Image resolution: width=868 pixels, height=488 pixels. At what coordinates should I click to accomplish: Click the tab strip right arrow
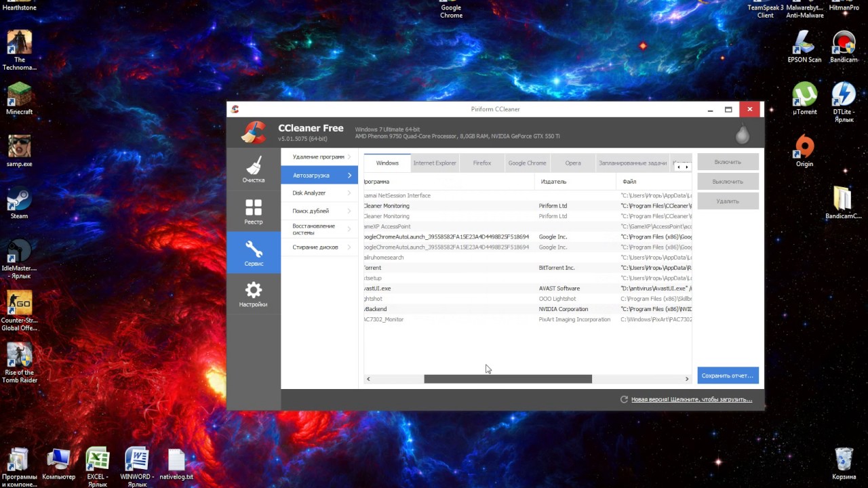click(687, 167)
